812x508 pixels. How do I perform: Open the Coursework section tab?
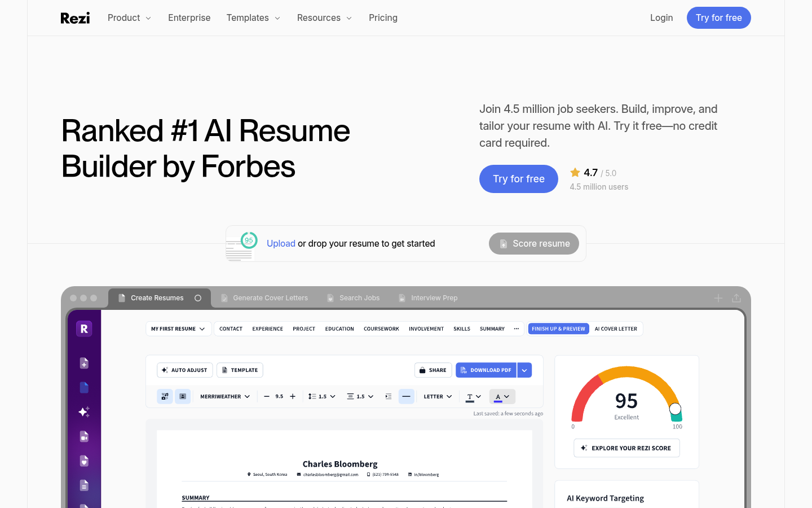[x=381, y=329]
